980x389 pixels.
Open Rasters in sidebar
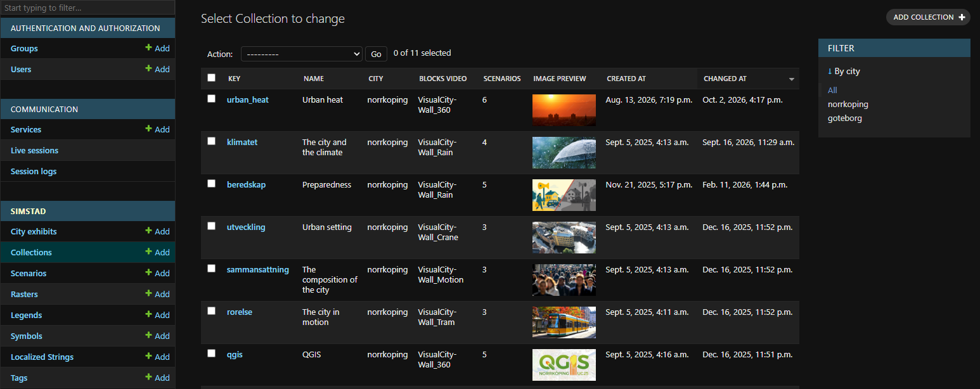[24, 294]
